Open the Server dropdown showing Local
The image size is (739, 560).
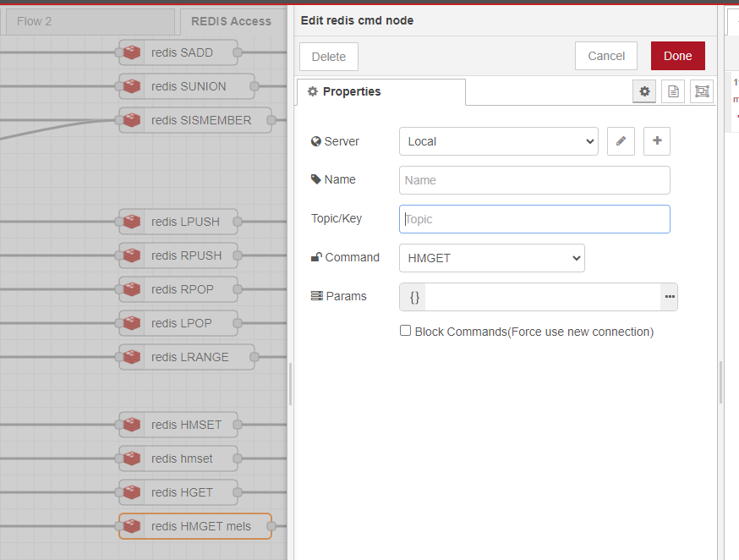(x=499, y=141)
